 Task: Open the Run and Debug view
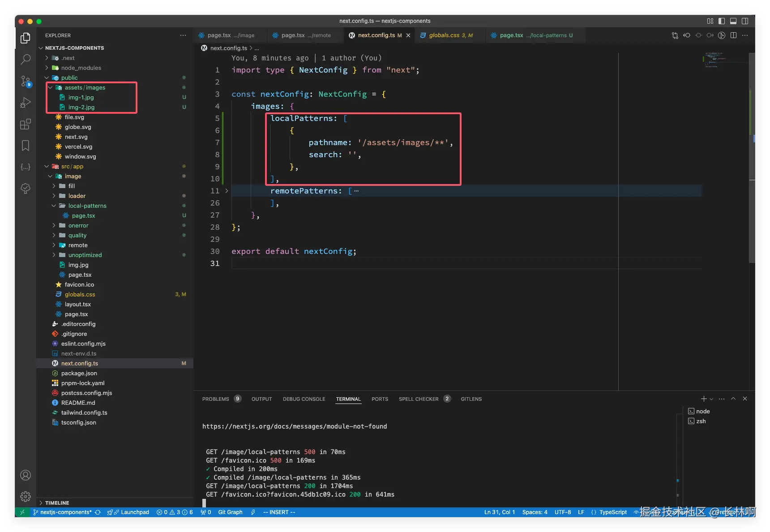(26, 103)
